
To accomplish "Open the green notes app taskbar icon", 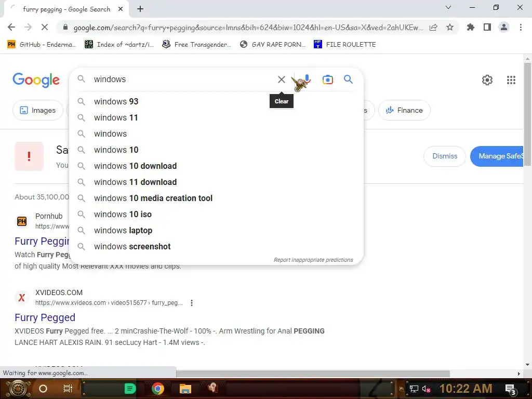I will coord(130,389).
